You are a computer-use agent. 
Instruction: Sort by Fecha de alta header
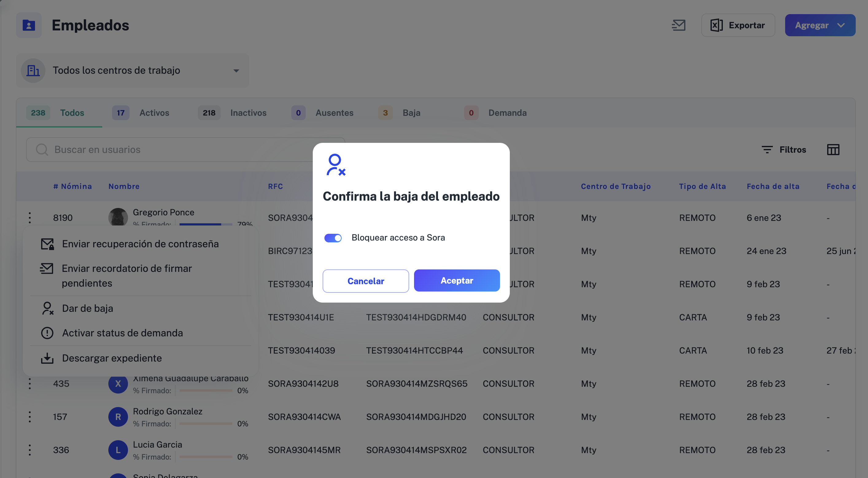point(773,186)
